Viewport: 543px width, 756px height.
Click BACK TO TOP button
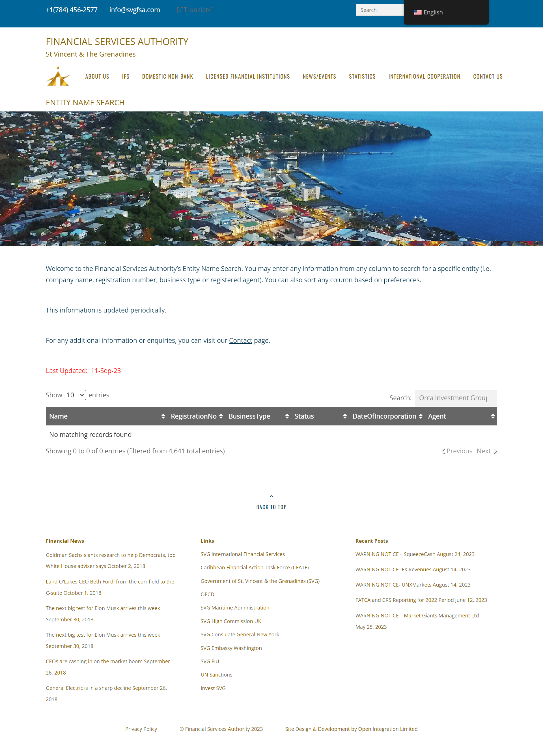pyautogui.click(x=271, y=504)
